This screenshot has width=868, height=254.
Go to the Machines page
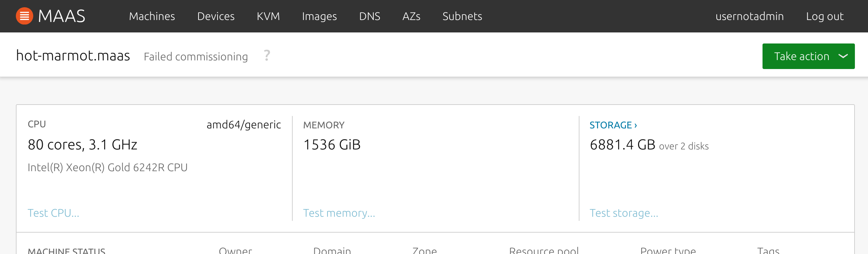pos(152,16)
